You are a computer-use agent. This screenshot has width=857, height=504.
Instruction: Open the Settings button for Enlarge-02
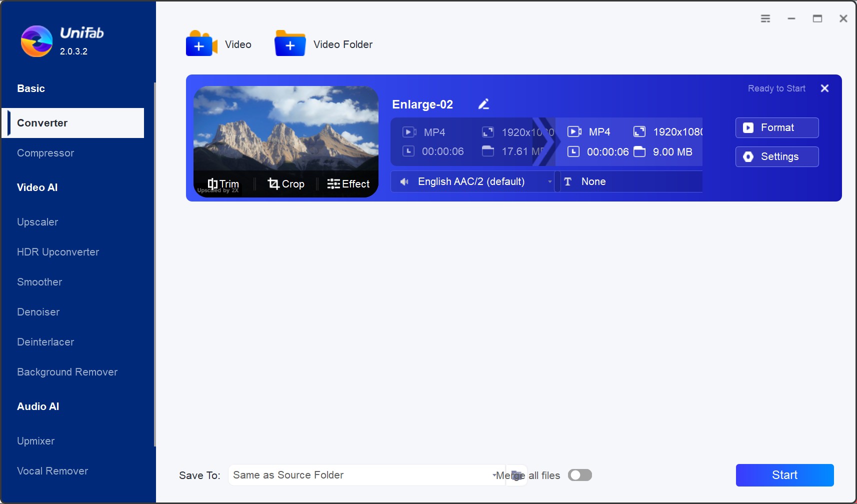[x=777, y=156]
